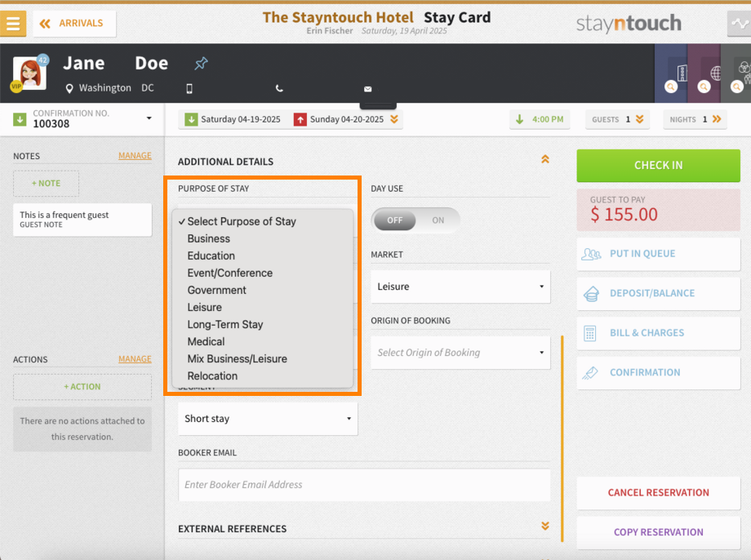751x560 pixels.
Task: Open the Origin of Booking dropdown
Action: click(460, 353)
